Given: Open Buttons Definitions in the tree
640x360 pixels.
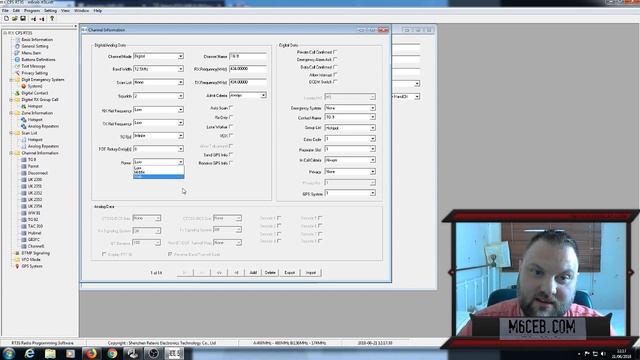Looking at the screenshot, I should (38, 60).
